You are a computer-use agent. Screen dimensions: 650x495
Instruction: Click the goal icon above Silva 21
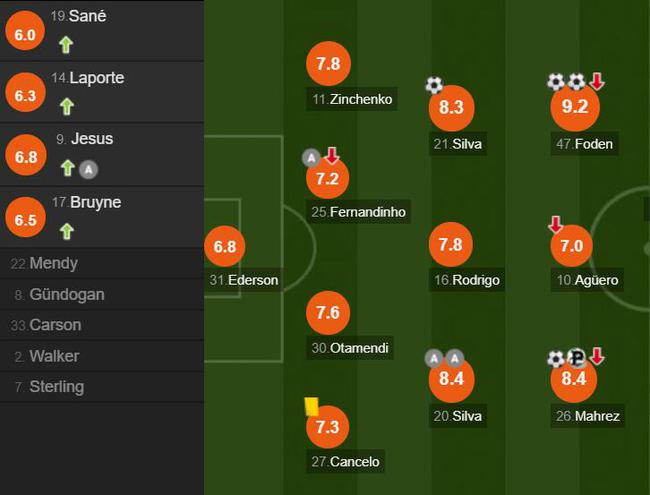pos(433,86)
